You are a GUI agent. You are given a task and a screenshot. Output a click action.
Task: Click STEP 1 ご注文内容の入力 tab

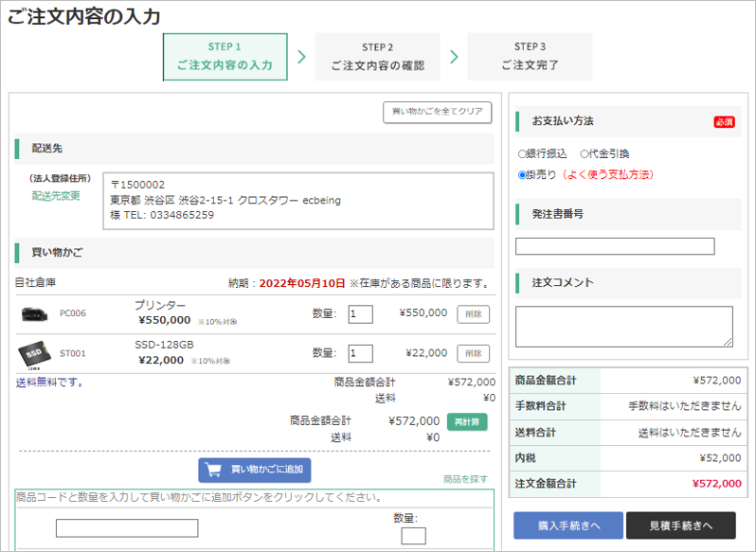225,57
